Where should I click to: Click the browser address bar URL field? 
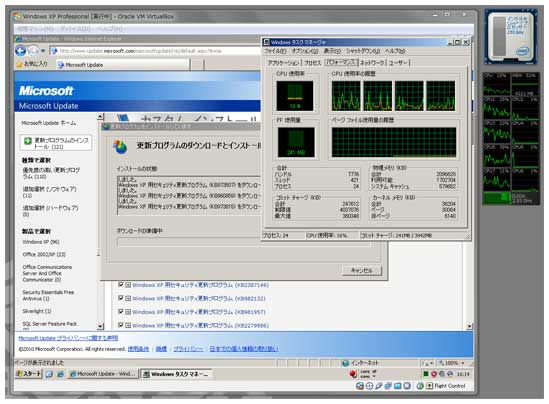[x=154, y=51]
